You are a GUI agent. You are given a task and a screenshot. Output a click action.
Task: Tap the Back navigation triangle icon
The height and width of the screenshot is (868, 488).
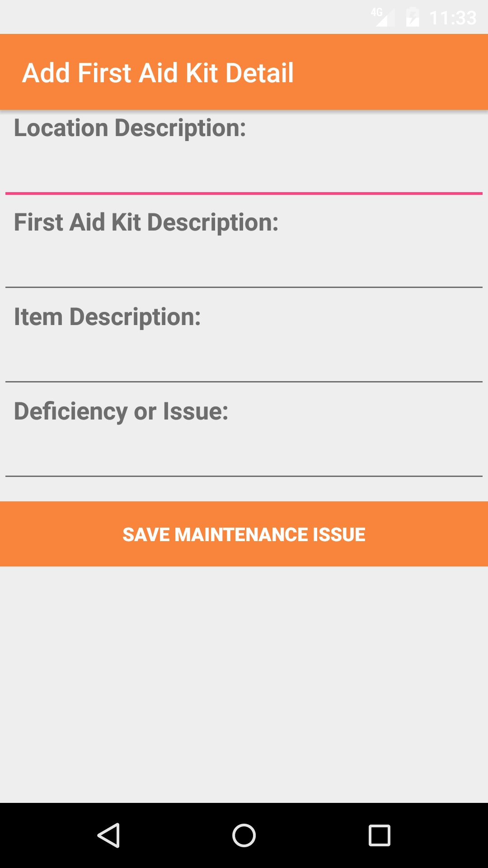click(x=109, y=835)
